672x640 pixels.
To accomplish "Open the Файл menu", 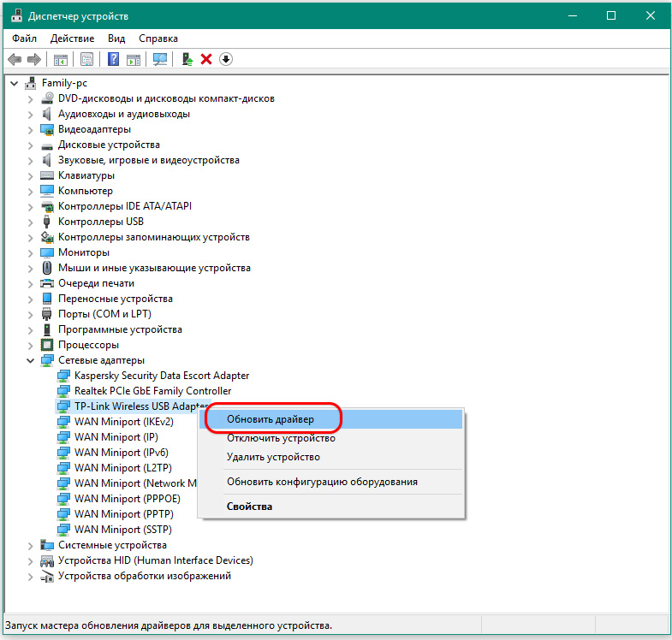I will 24,39.
